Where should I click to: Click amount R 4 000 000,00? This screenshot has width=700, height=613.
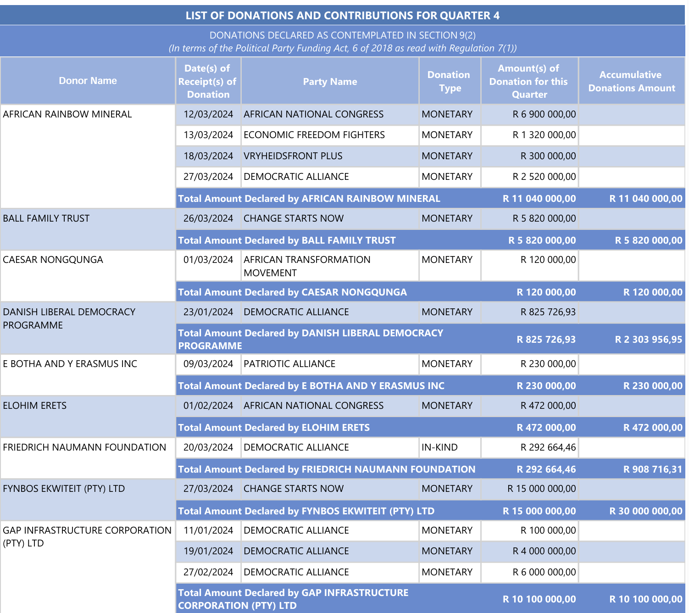point(544,551)
